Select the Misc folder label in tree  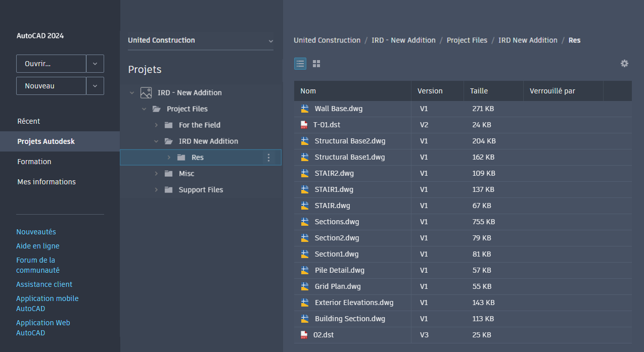pyautogui.click(x=187, y=173)
